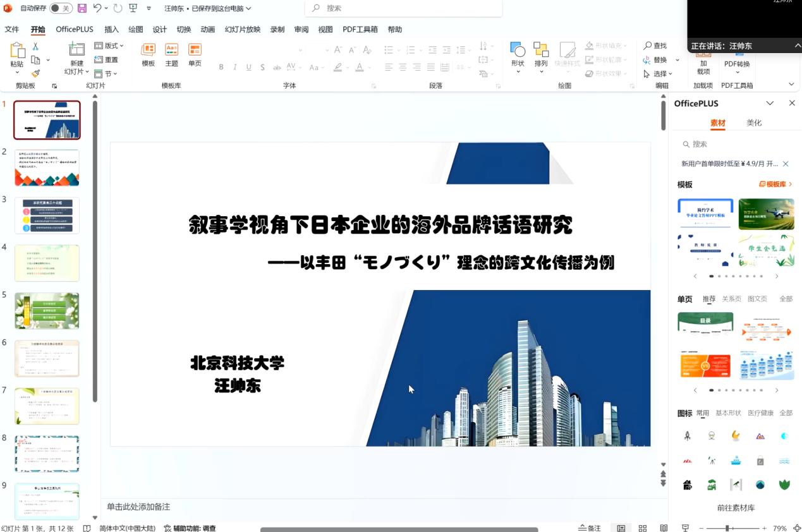802x532 pixels.
Task: Select the 关系页 filter under 单页
Action: click(731, 299)
